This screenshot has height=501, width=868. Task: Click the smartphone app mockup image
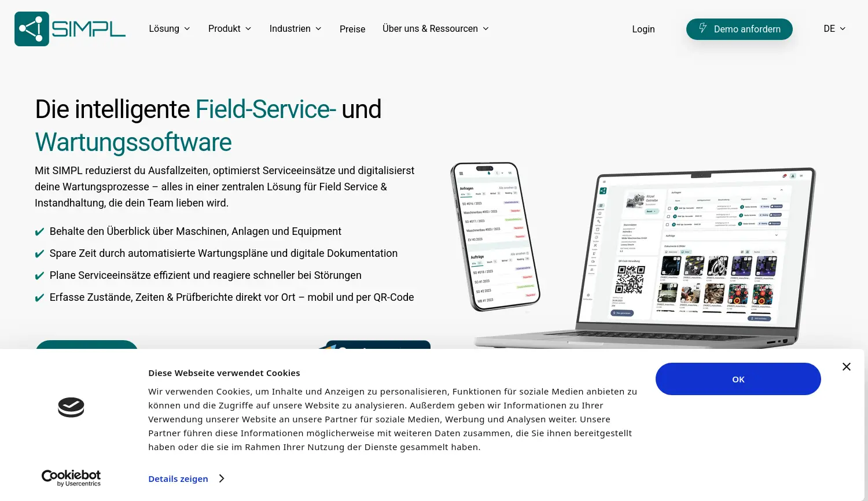(x=495, y=236)
